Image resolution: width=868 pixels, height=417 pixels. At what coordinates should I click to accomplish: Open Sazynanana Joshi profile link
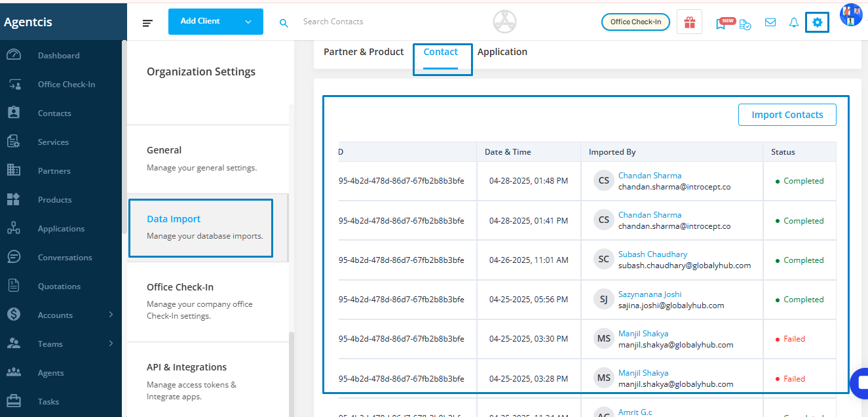point(650,294)
